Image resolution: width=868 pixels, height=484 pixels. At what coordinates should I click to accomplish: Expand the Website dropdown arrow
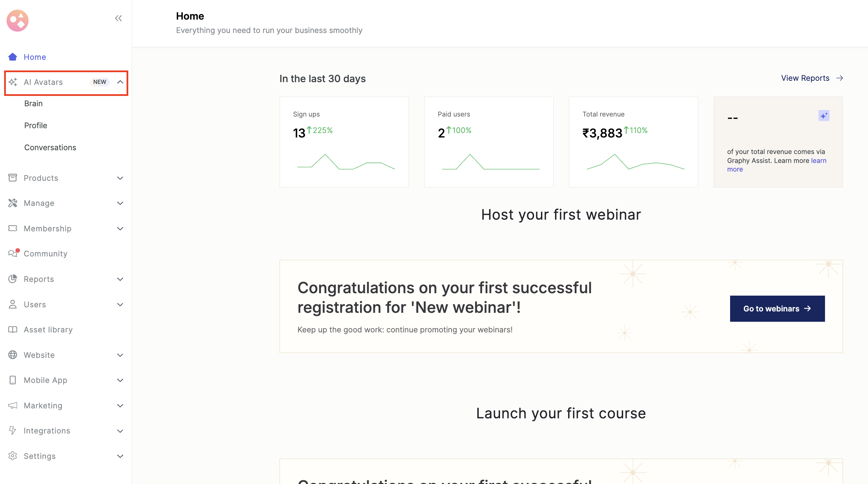pyautogui.click(x=120, y=355)
